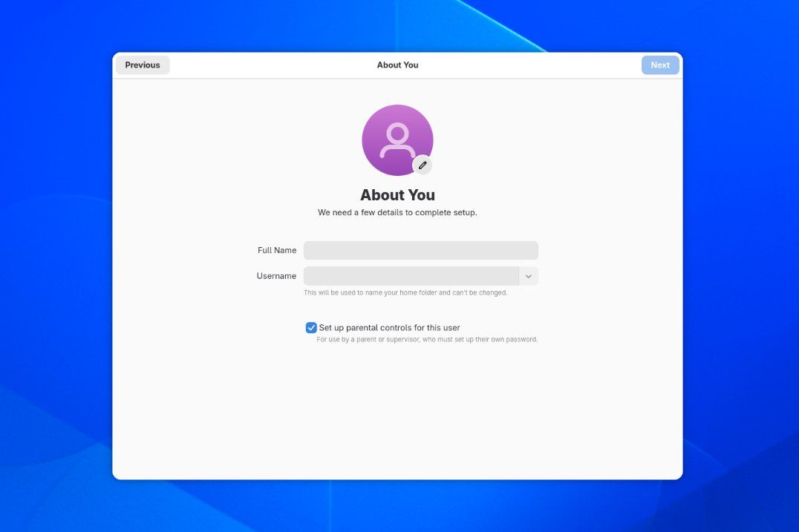Click the 'For use by a parent or supervisor' note
This screenshot has height=532, width=799.
pos(427,340)
